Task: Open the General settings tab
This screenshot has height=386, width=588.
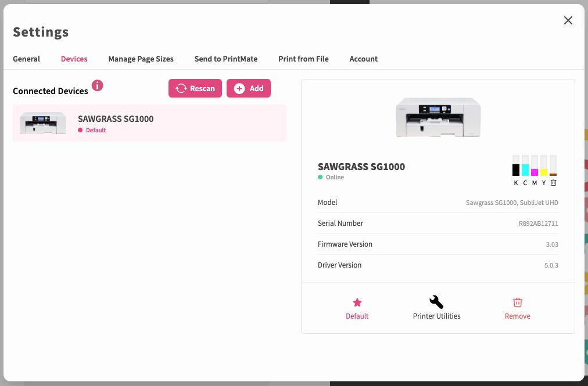Action: [26, 59]
